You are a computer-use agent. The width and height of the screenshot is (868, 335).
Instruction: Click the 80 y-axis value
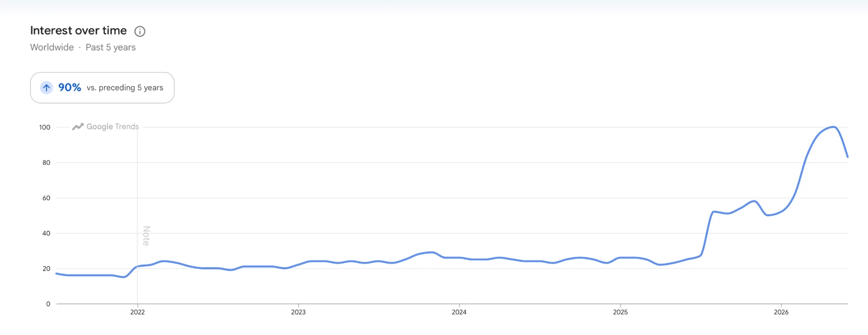coord(46,163)
